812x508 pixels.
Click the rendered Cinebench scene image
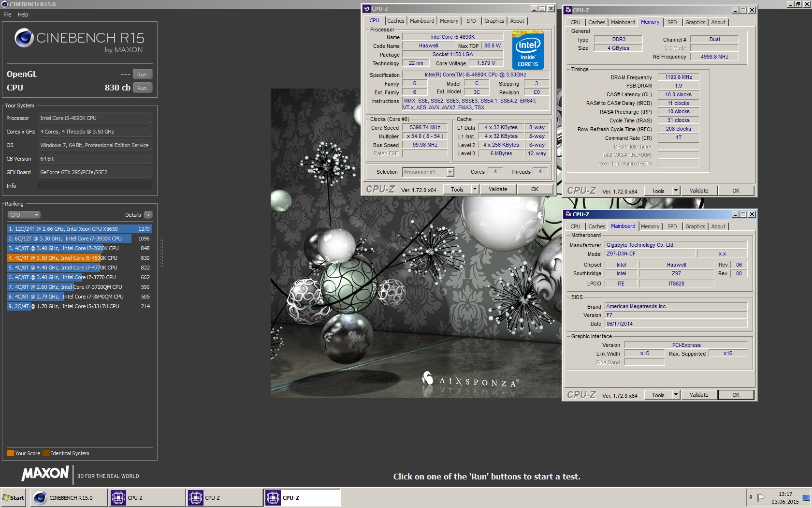(416, 243)
